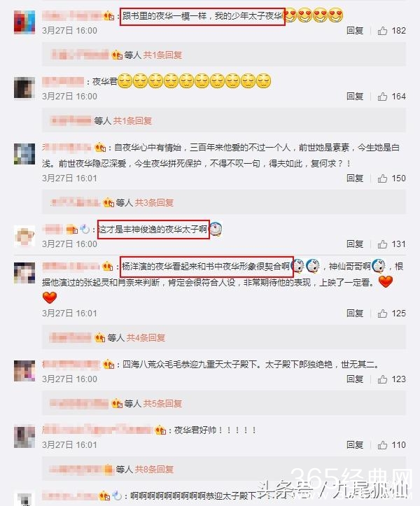Screen dimensions: 420x506
Task: Reply to the 四海八荒 comment
Action: click(x=355, y=379)
